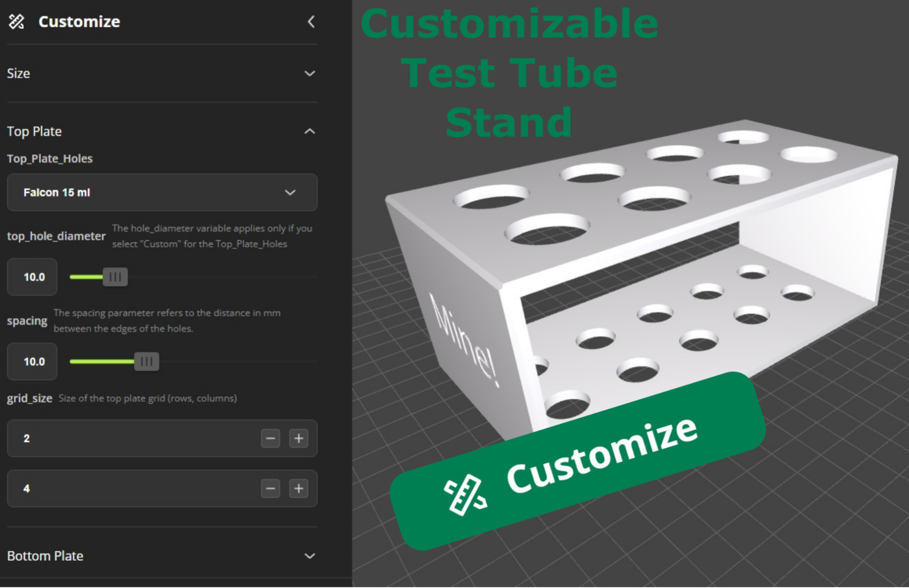Click the spacing value field

32,362
